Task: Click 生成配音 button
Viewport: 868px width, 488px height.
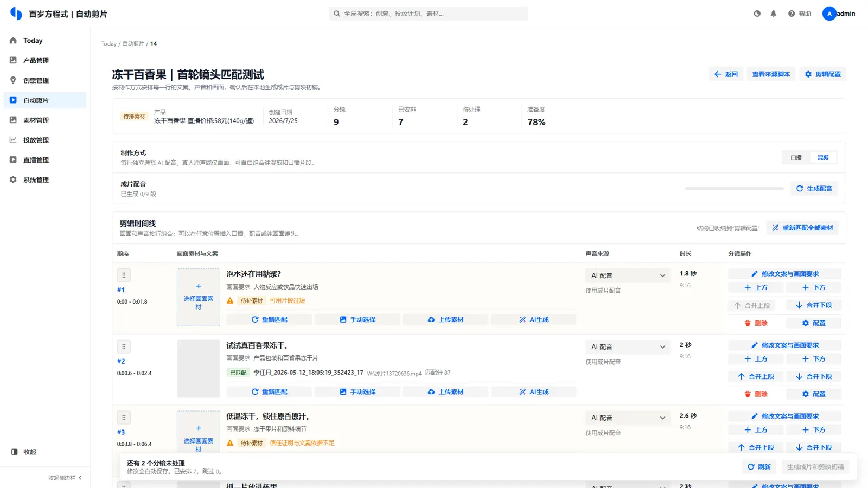Action: [x=814, y=189]
